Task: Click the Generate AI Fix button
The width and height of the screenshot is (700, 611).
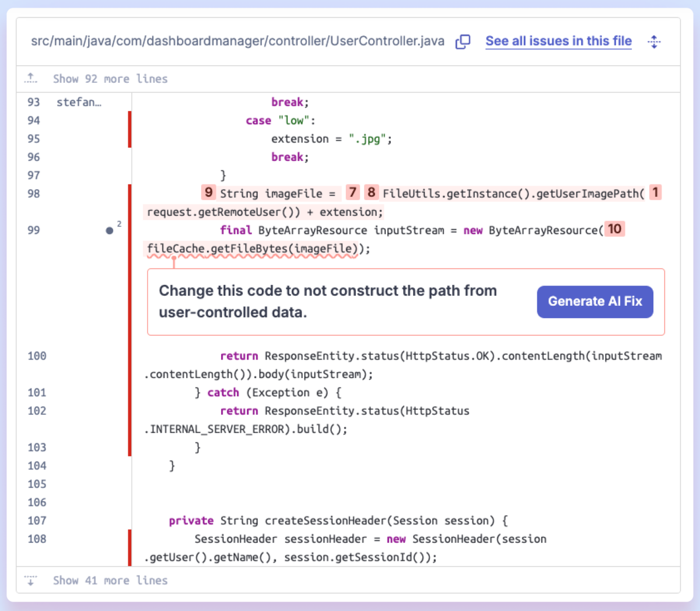Action: [595, 302]
